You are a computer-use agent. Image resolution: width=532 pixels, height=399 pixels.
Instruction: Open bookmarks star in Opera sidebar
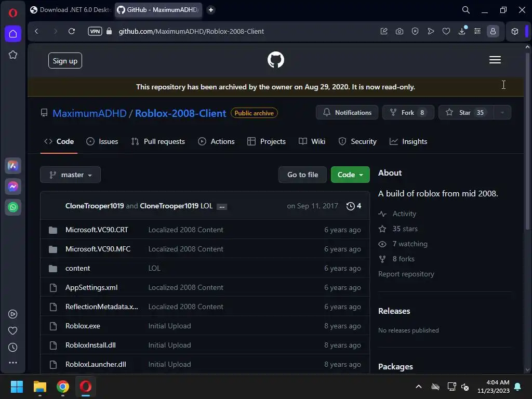pos(13,55)
